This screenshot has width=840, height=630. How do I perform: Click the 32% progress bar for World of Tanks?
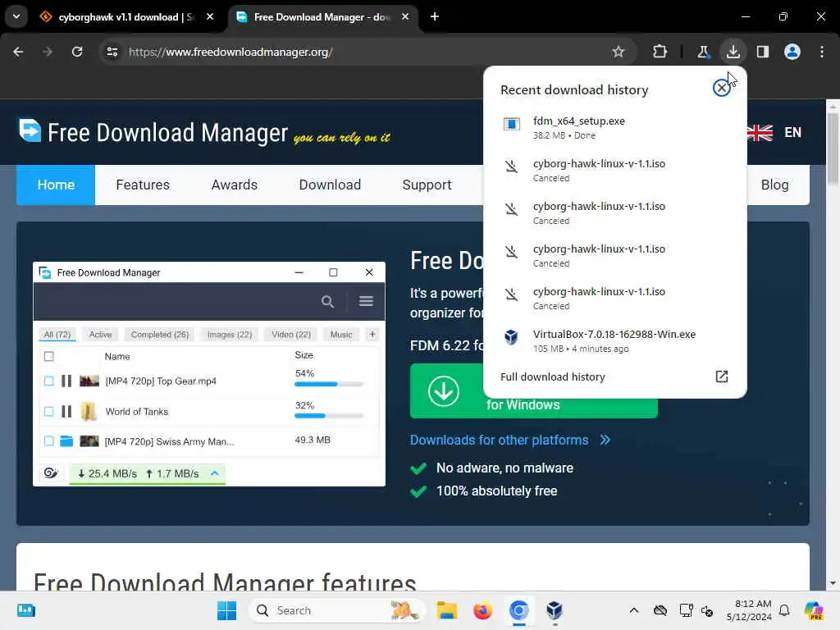coord(329,416)
